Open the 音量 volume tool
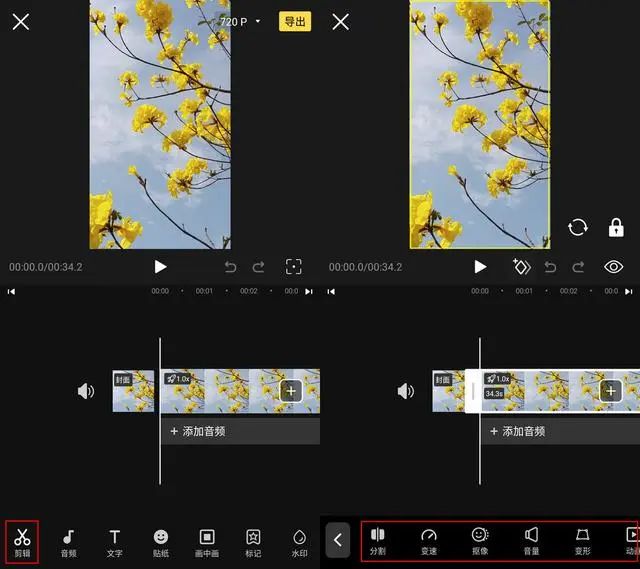Viewport: 640px width, 569px height. click(531, 541)
